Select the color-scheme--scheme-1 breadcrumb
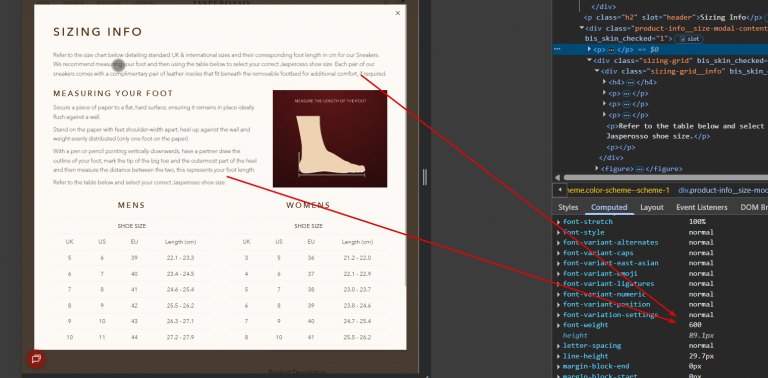 point(618,190)
